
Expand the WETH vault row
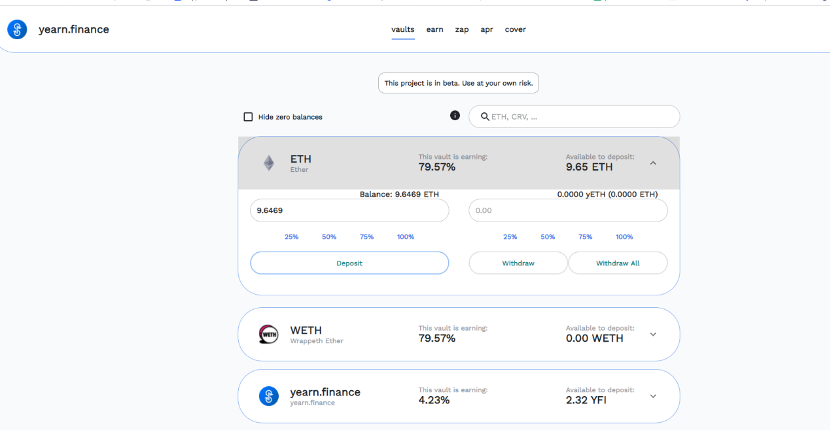[x=653, y=335]
